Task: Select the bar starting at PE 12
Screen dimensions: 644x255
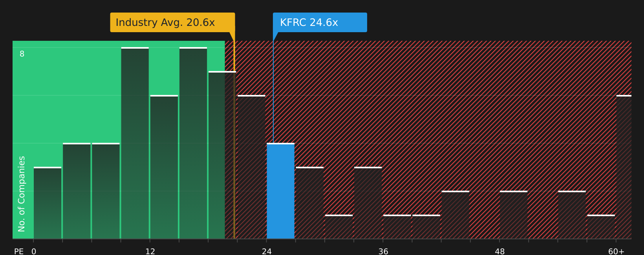Action: click(164, 167)
